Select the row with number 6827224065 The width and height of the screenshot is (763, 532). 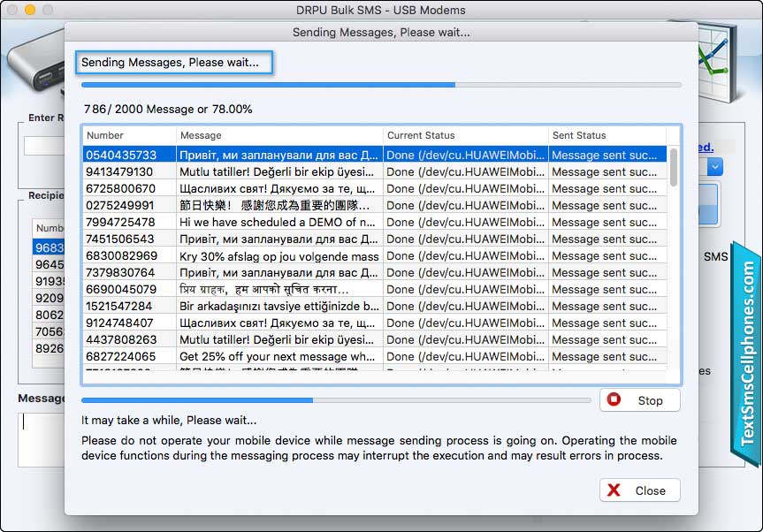coord(374,356)
